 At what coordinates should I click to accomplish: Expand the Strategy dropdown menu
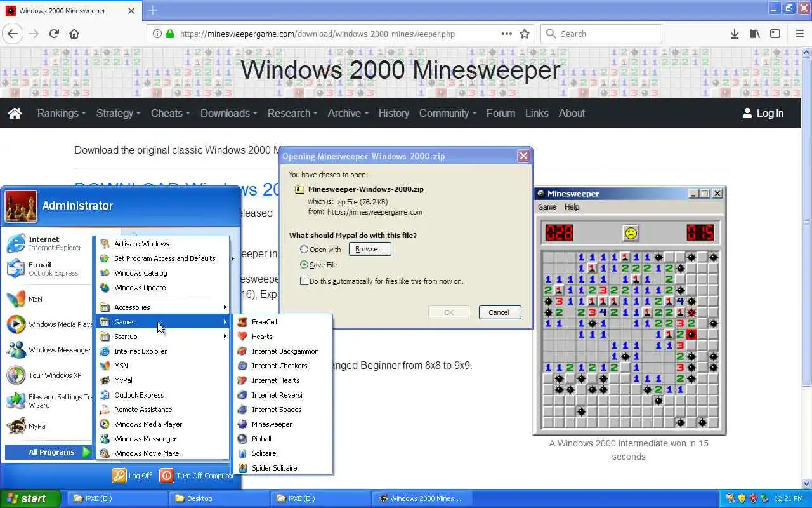pyautogui.click(x=119, y=113)
